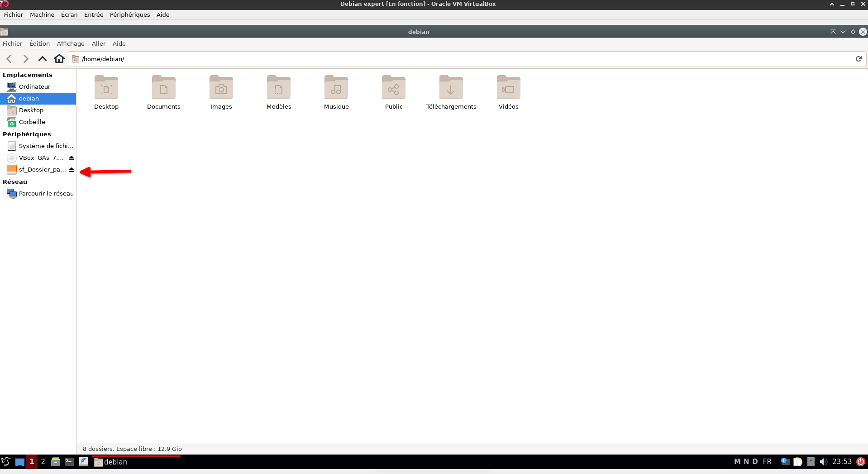The width and height of the screenshot is (868, 474).
Task: Open Système de fichiers device
Action: click(x=38, y=146)
